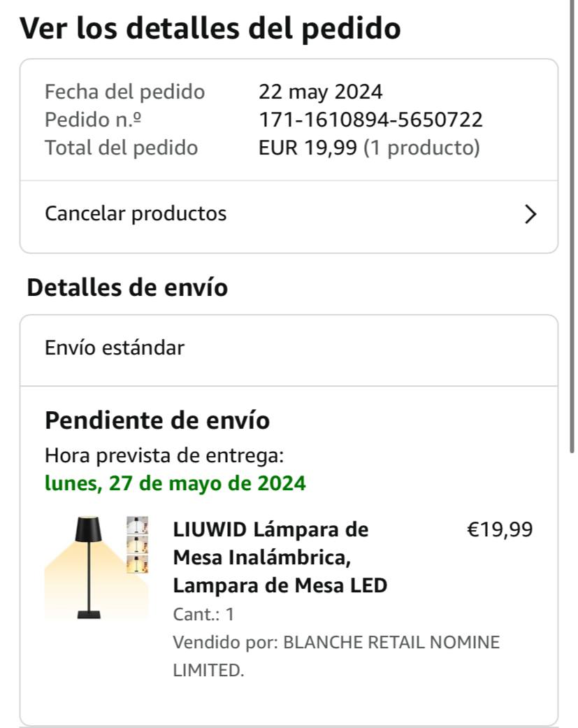Click the green delivery date lunes, 27 de mayo
Image resolution: width=578 pixels, height=728 pixels.
(175, 483)
